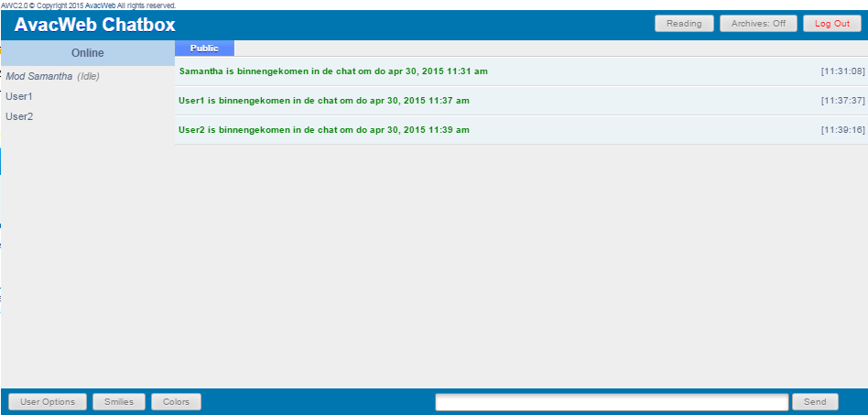
Task: Send the chat message
Action: pyautogui.click(x=815, y=401)
